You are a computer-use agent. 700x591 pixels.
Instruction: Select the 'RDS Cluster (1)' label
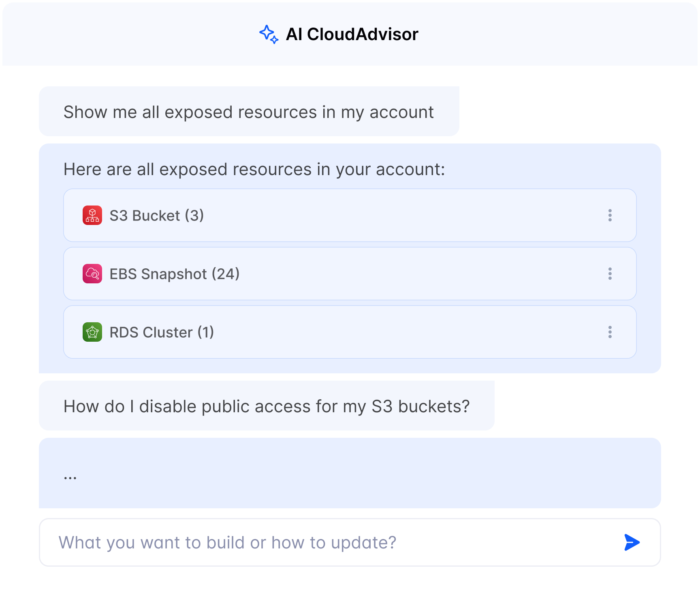(162, 332)
